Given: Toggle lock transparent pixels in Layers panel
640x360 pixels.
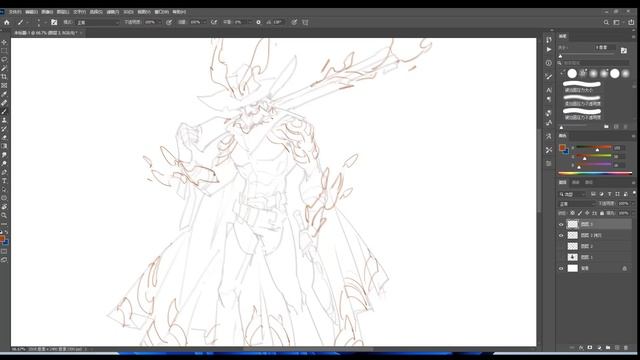Looking at the screenshot, I should [x=573, y=213].
